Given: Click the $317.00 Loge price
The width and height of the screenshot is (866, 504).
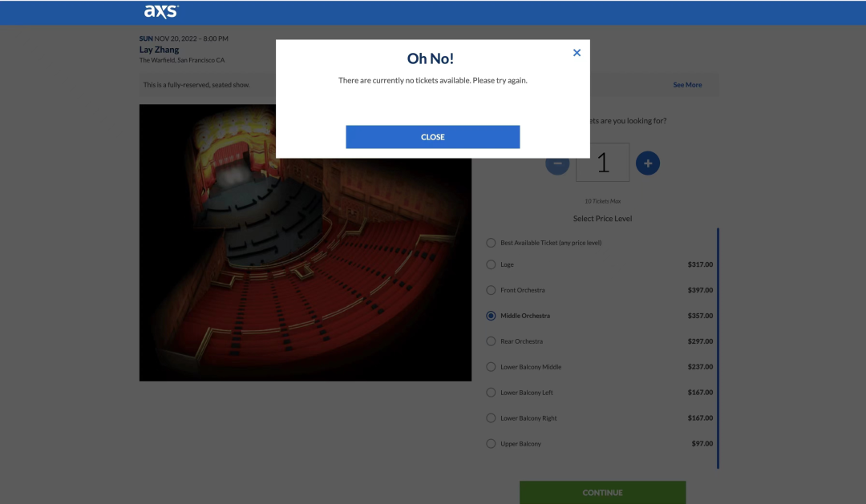Looking at the screenshot, I should (x=700, y=264).
